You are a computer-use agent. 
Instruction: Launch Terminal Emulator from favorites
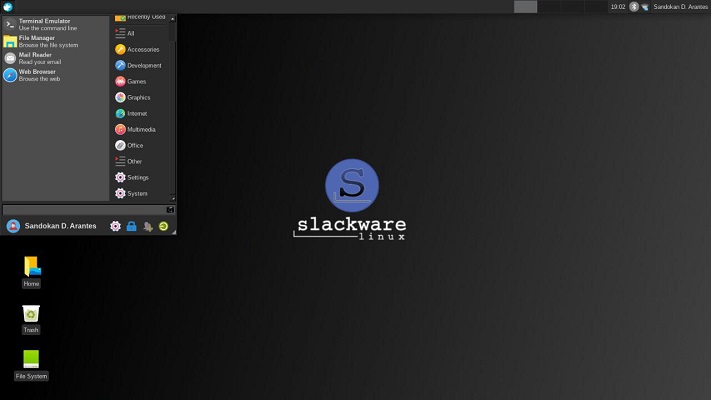point(55,24)
